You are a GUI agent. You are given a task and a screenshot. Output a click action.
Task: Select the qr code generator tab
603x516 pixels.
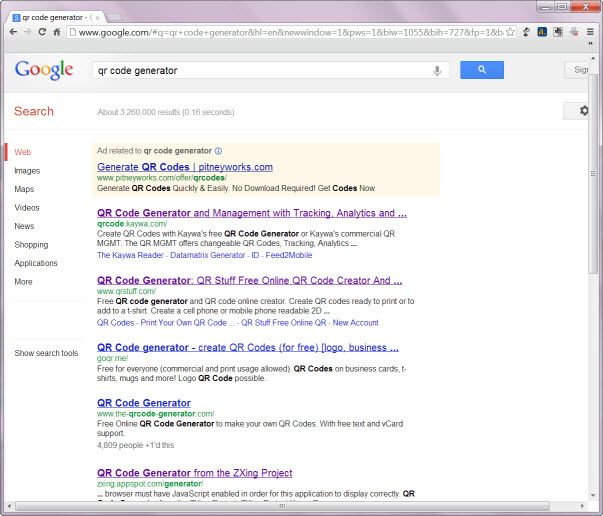click(x=54, y=18)
